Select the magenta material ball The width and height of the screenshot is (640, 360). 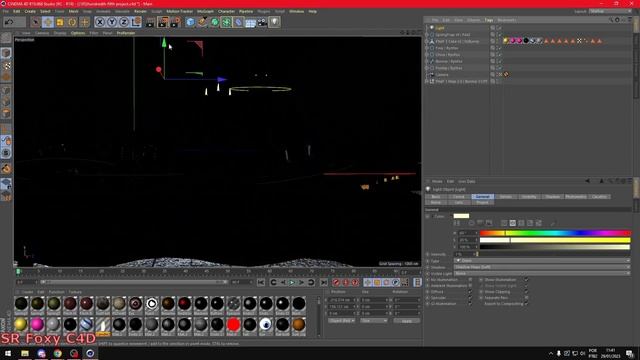(x=37, y=324)
